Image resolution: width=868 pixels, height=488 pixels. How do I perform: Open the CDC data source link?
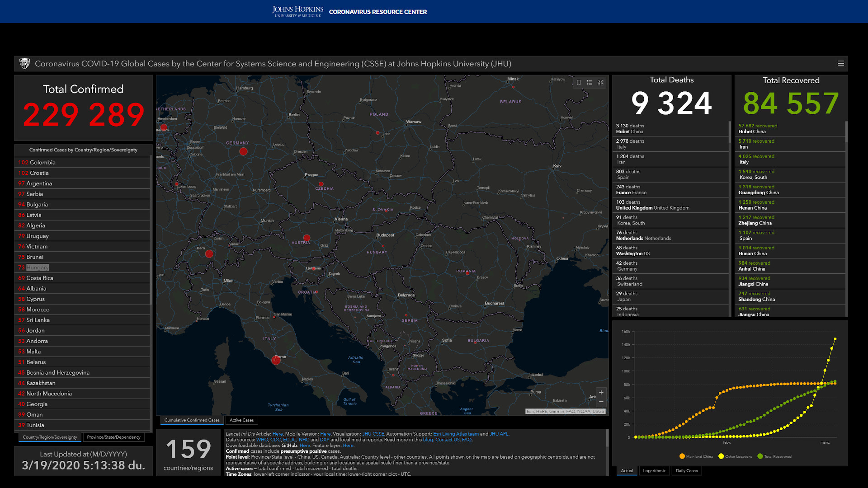(275, 440)
